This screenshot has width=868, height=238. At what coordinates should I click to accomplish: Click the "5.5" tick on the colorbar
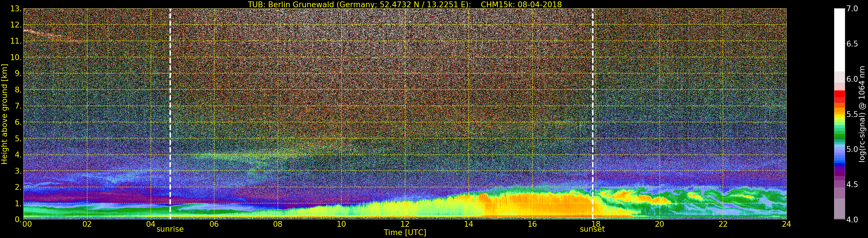click(852, 114)
